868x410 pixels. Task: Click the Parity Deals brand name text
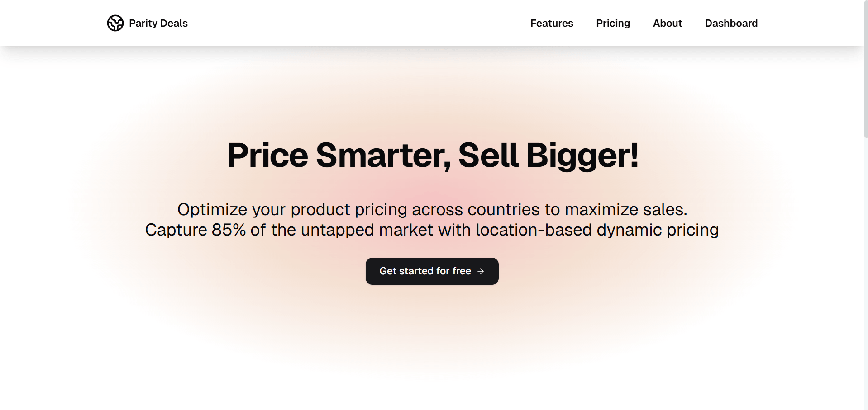158,23
